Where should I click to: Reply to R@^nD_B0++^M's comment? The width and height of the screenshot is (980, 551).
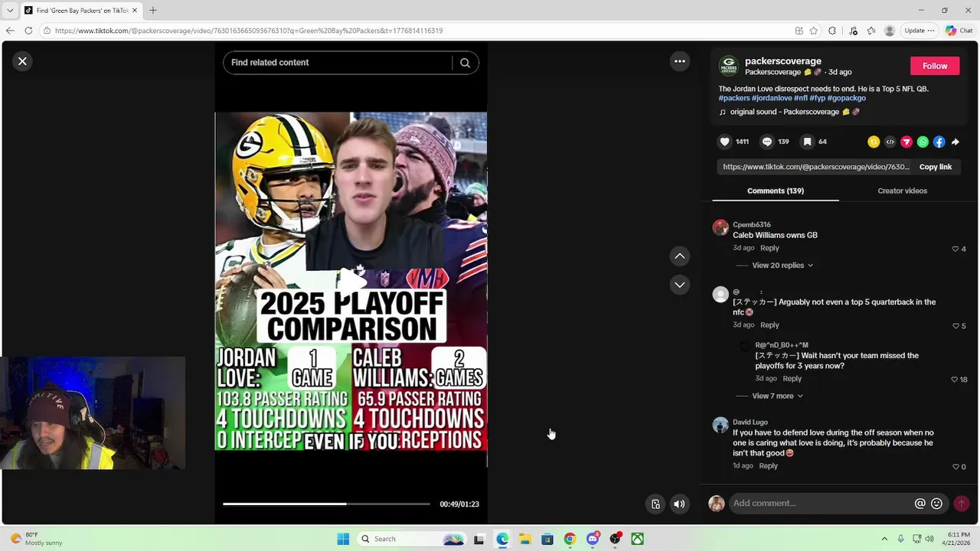click(792, 378)
